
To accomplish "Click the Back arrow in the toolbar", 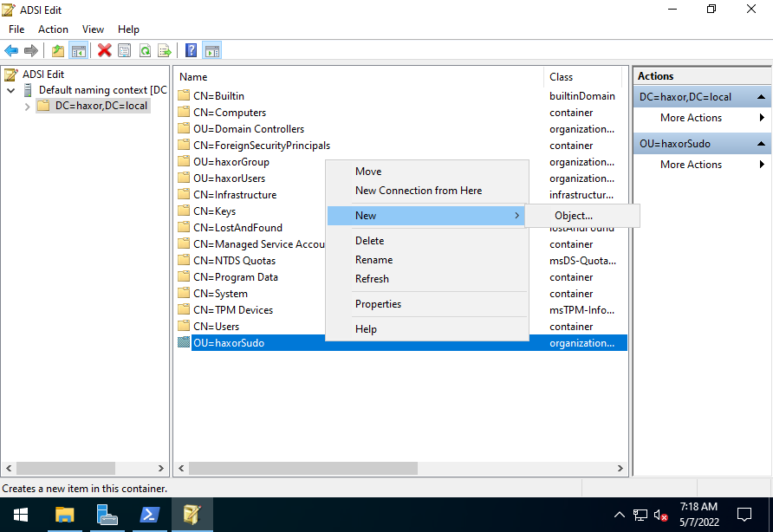I will click(11, 50).
